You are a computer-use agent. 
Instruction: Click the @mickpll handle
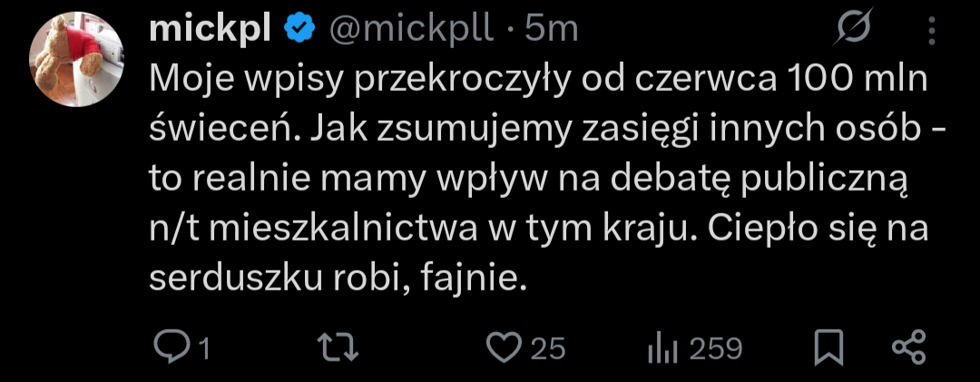click(411, 30)
